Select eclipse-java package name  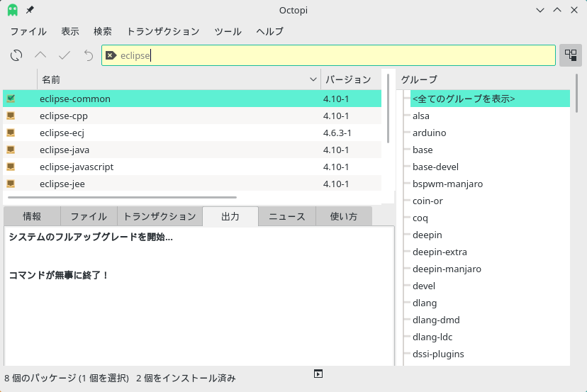coord(65,150)
